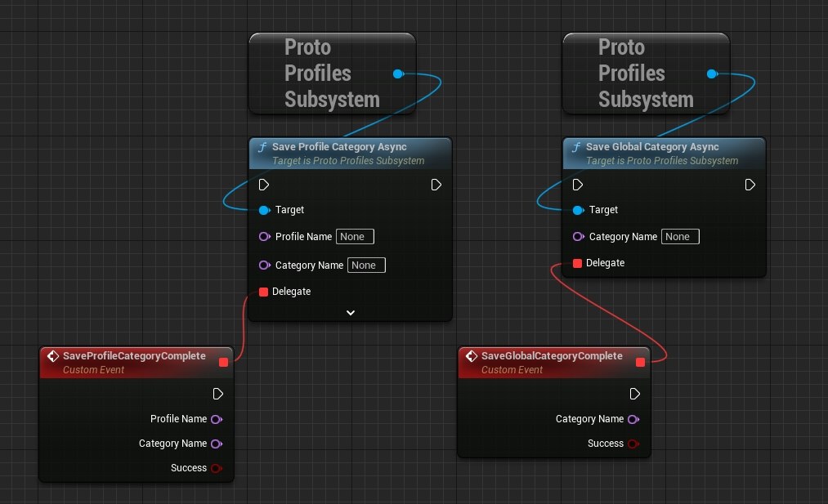Image resolution: width=828 pixels, height=504 pixels.
Task: Expand the Save Profile Category Async node
Action: (351, 313)
